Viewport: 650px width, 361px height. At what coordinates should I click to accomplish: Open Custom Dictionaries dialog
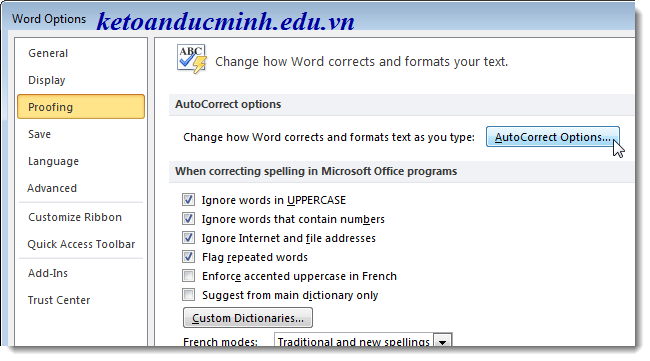coord(248,318)
